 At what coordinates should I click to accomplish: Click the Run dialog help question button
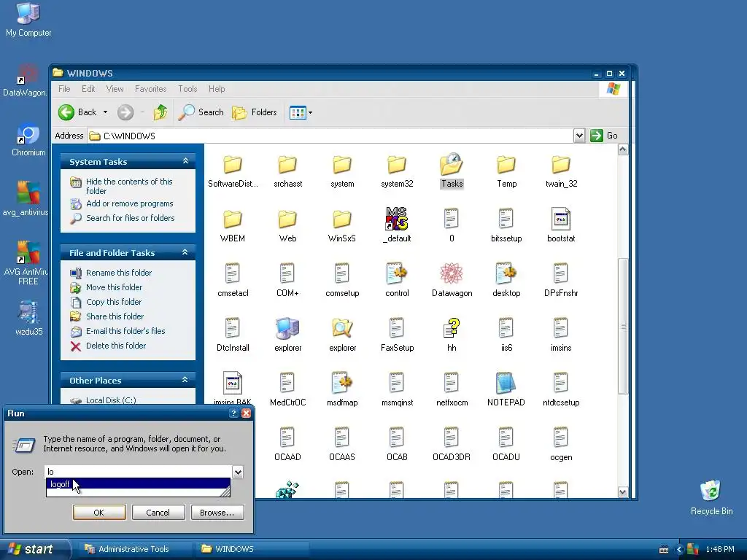[x=233, y=413]
